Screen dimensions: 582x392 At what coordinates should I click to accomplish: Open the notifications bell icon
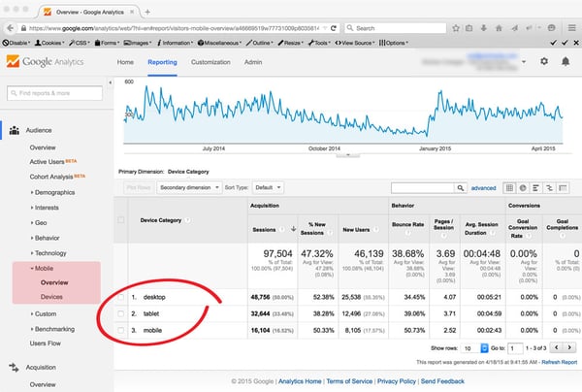point(566,61)
